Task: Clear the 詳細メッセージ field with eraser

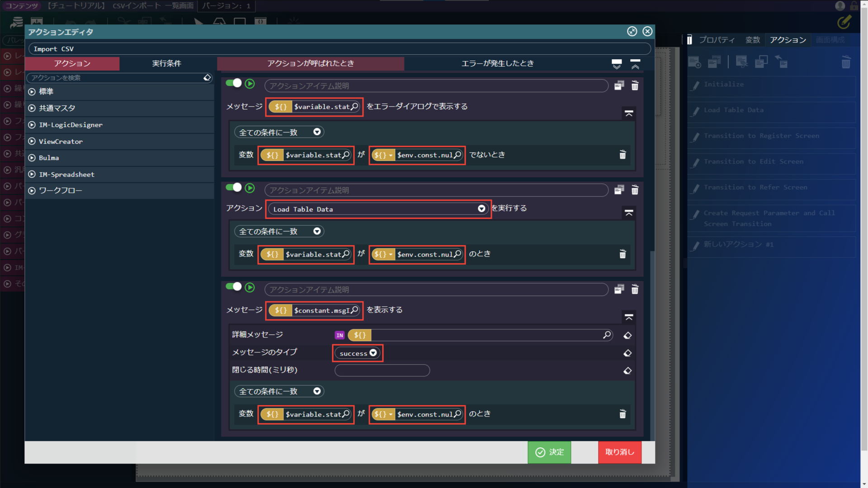Action: point(627,335)
